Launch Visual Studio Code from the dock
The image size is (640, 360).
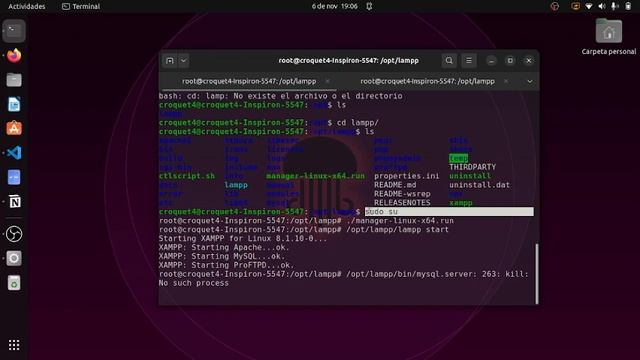[14, 153]
